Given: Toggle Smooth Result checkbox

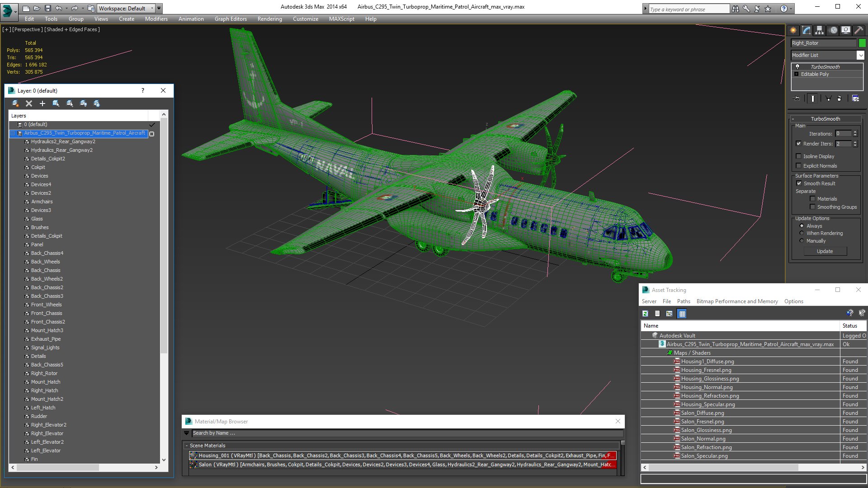Looking at the screenshot, I should coord(799,183).
